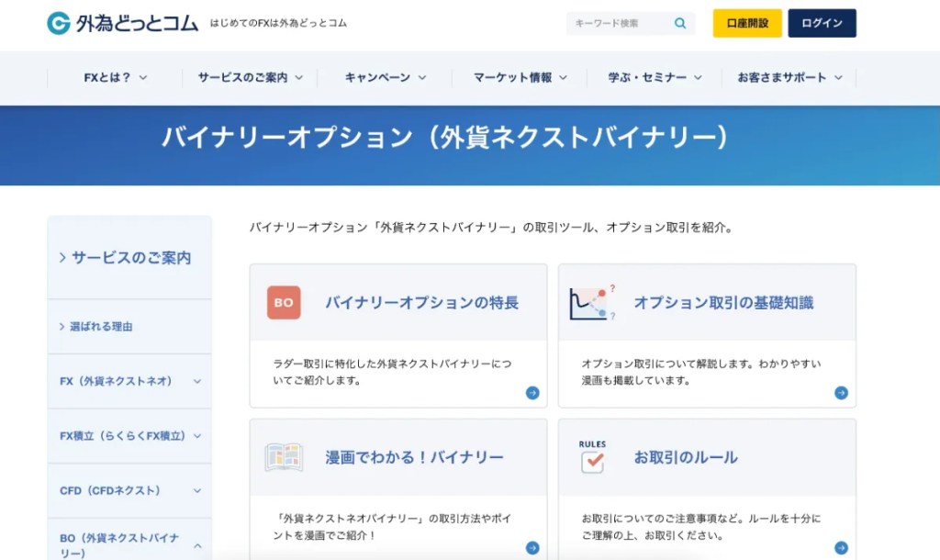
Task: Click the 口座開設 button
Action: [745, 22]
